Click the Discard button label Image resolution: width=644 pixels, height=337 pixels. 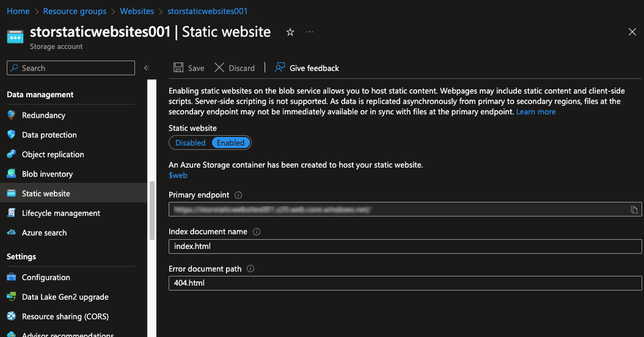(x=241, y=69)
